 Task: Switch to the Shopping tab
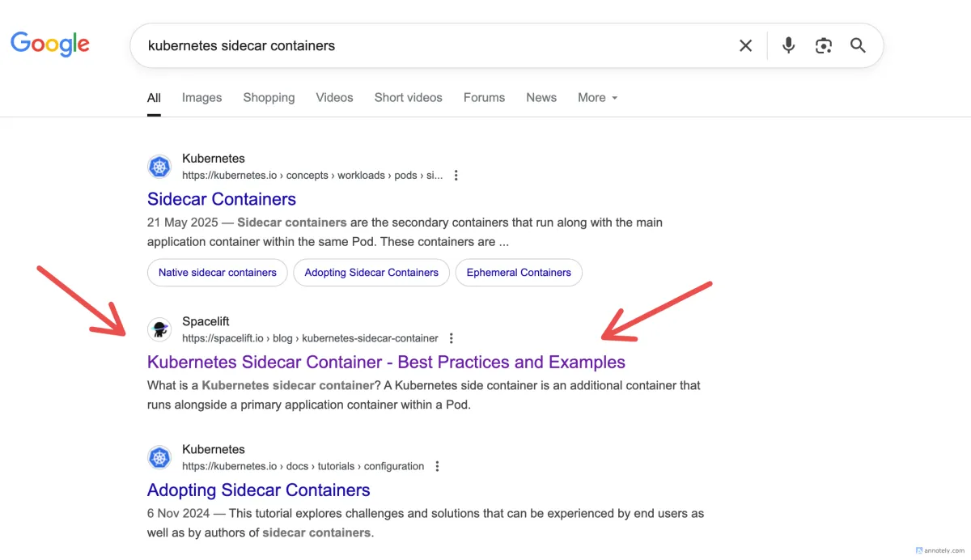pyautogui.click(x=269, y=97)
